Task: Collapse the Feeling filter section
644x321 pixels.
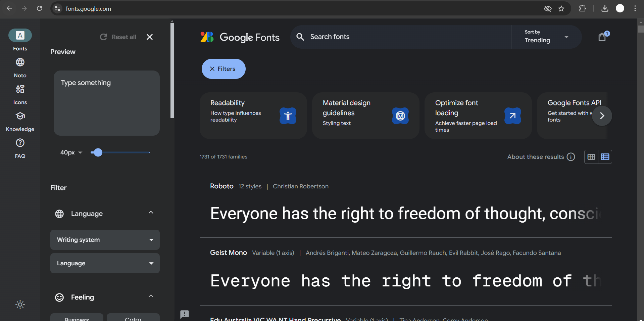Action: (151, 296)
